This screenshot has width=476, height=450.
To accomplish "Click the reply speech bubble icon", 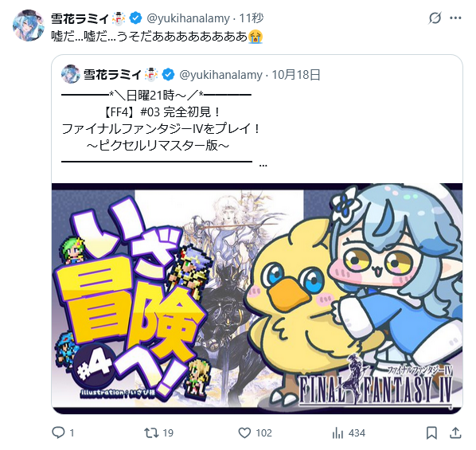I will coord(58,432).
